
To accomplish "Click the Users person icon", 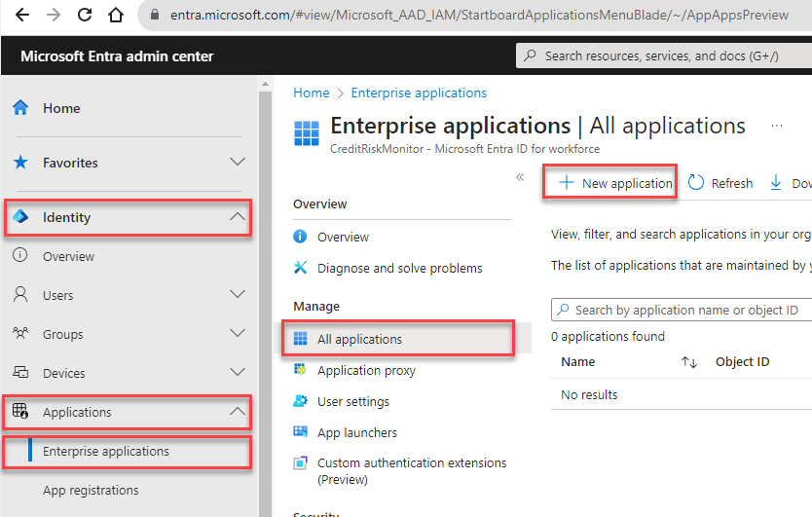I will [20, 294].
